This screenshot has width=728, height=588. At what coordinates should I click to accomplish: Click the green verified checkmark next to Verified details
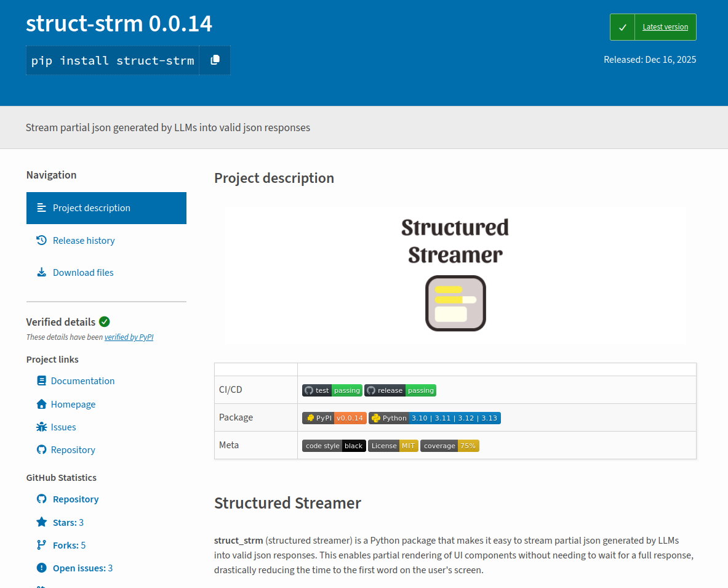point(104,321)
